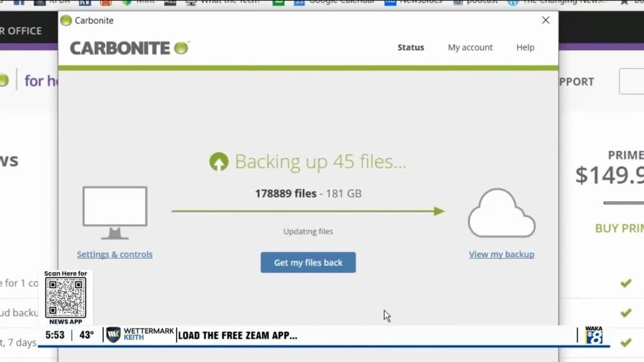Image resolution: width=644 pixels, height=362 pixels.
Task: Click the WAKA 8 channel logo
Action: click(x=594, y=335)
